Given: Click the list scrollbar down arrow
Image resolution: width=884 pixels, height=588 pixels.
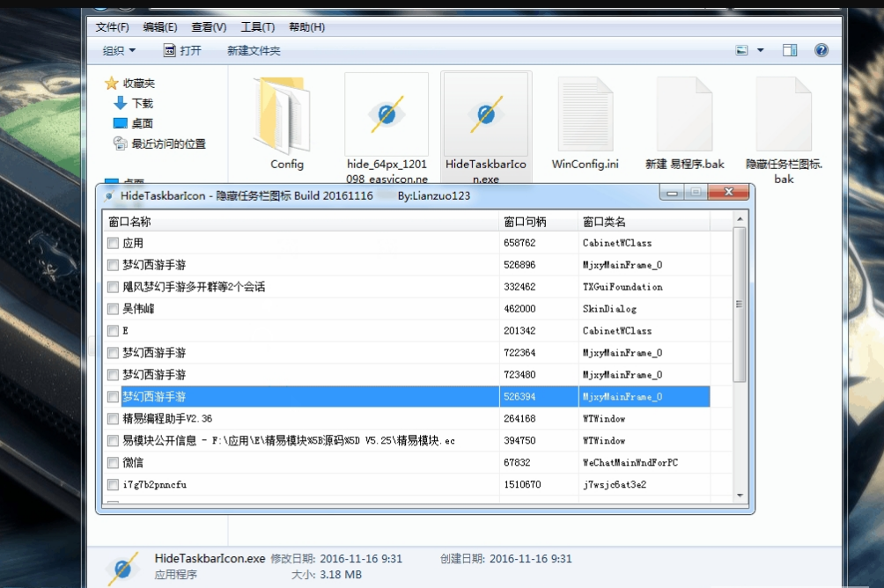Looking at the screenshot, I should point(740,495).
